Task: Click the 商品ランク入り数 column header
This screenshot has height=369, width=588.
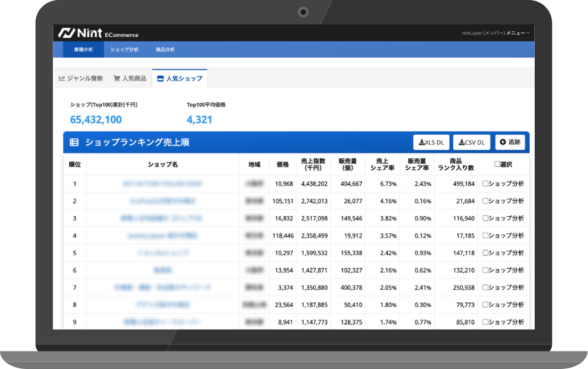Action: [455, 165]
